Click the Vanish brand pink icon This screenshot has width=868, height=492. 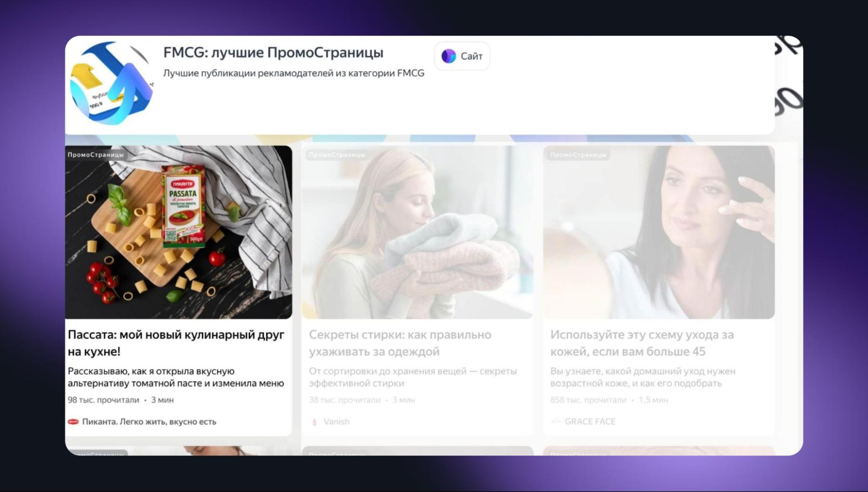pos(315,422)
